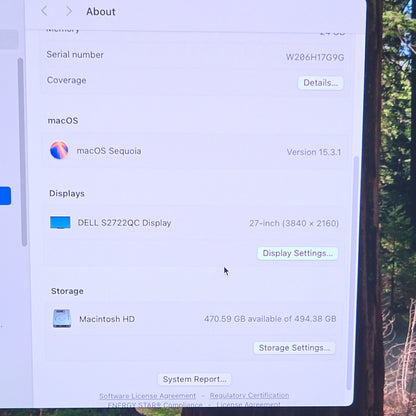
Task: Select serial number W286H17G9G text
Action: tap(315, 57)
